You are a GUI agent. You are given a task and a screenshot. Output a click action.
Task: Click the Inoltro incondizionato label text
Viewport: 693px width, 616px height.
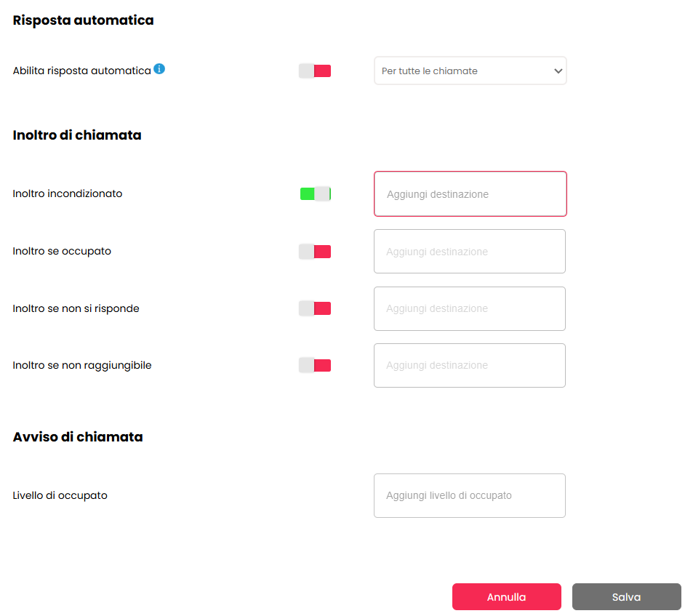[68, 193]
